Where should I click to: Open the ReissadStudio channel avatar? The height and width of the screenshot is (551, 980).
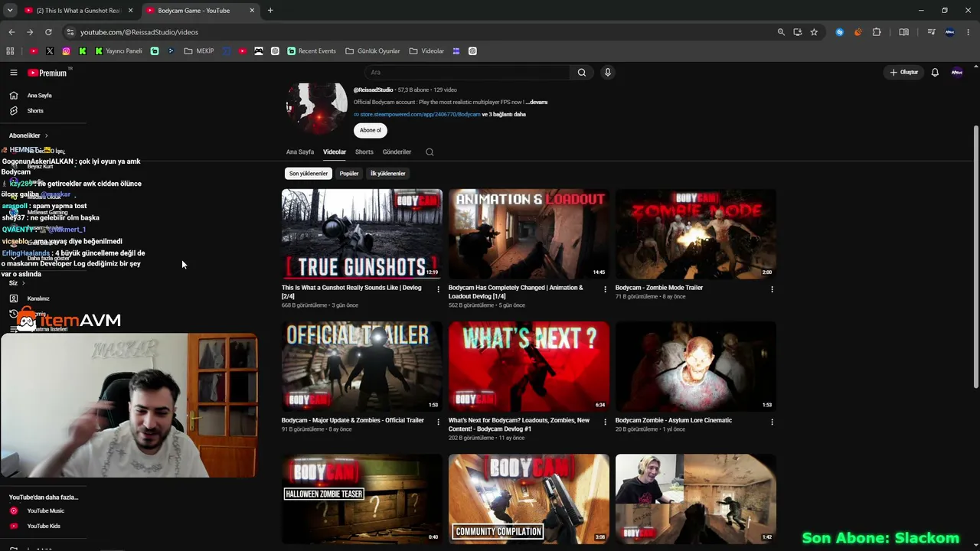pos(317,107)
